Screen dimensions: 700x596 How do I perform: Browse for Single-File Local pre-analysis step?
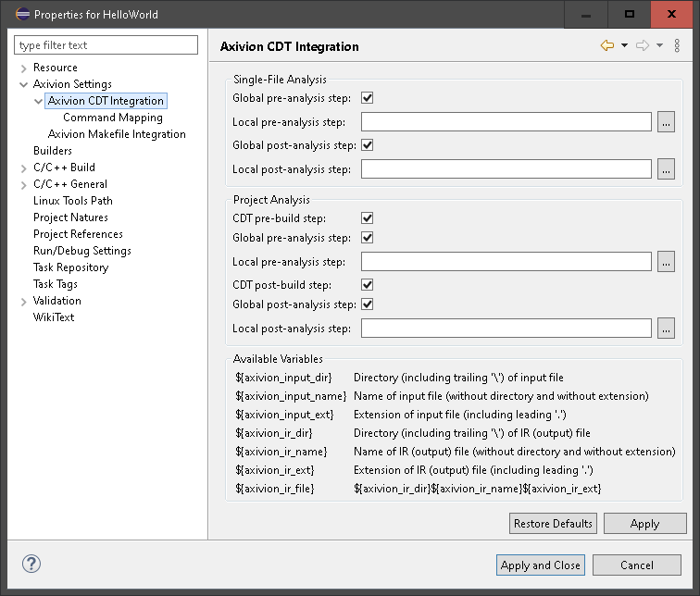click(666, 122)
